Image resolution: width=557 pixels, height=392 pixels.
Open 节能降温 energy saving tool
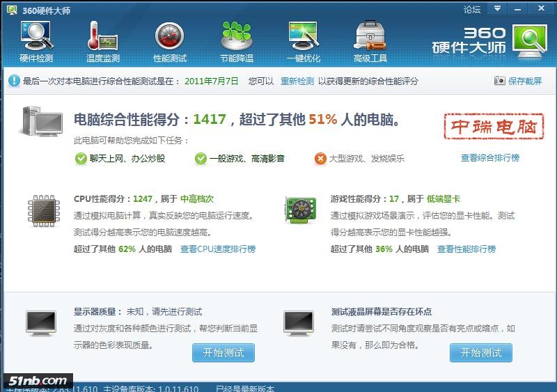tap(237, 42)
